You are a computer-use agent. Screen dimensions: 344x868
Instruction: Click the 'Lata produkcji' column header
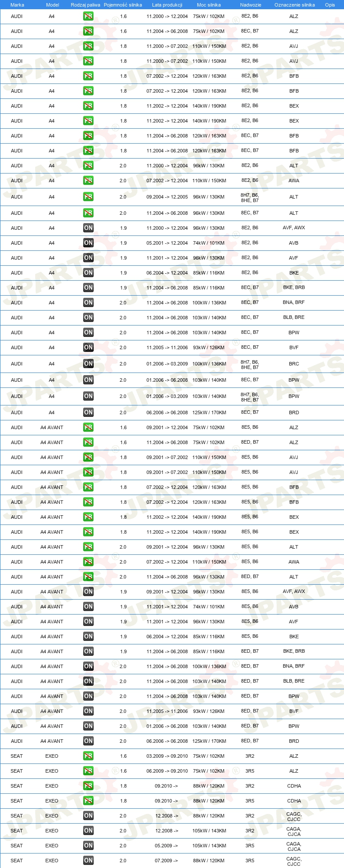pos(167,5)
